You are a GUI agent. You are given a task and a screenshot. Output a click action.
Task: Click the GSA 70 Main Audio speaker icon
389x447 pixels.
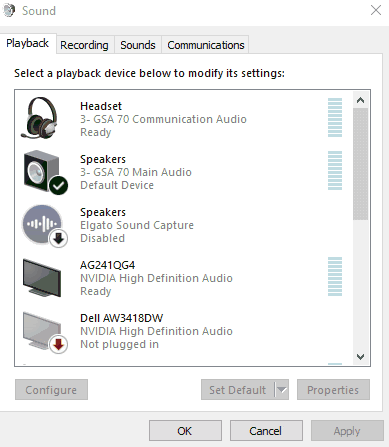[x=46, y=172]
